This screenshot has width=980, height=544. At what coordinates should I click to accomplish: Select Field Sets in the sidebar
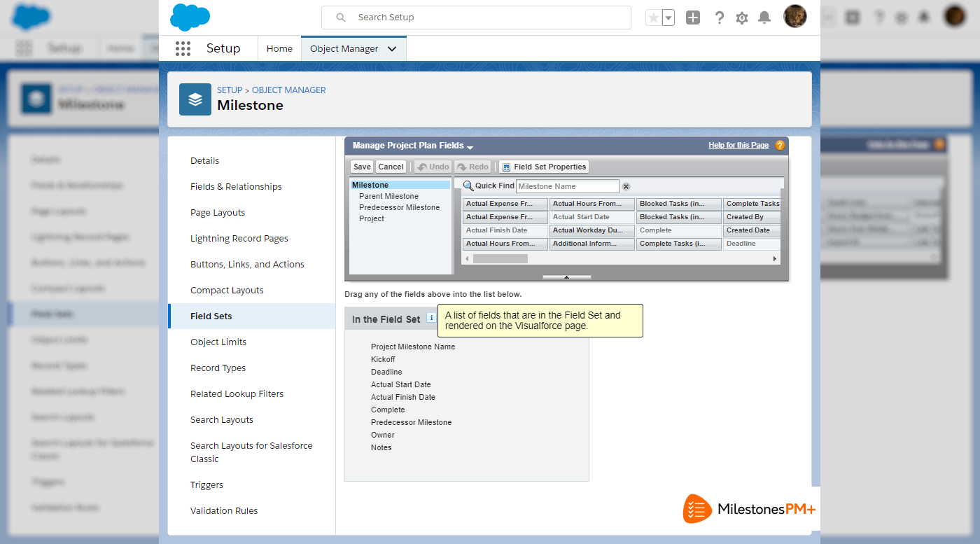click(x=252, y=316)
